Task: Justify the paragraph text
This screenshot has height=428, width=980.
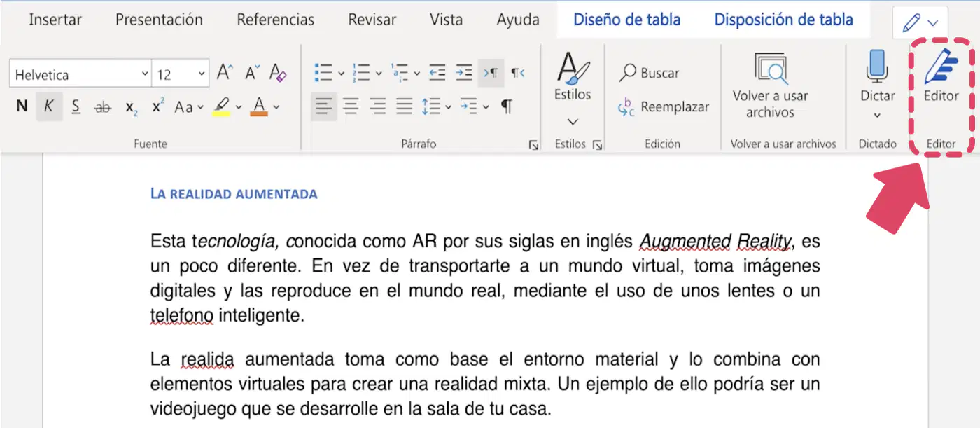Action: pos(405,106)
